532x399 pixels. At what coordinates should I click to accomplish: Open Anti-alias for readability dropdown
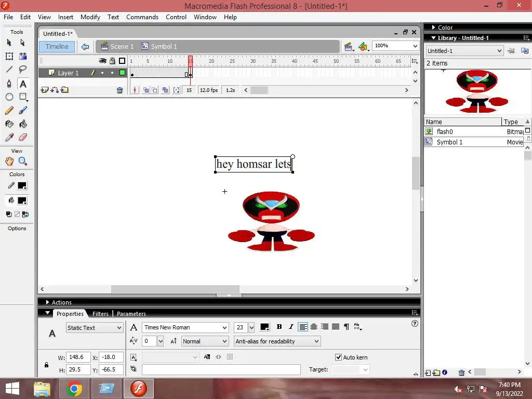[277, 341]
